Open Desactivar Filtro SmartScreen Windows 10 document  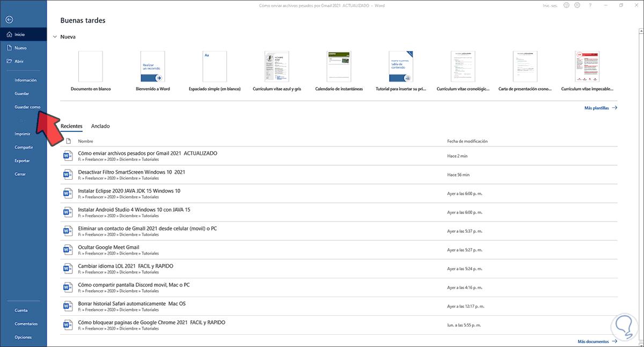tap(339, 174)
